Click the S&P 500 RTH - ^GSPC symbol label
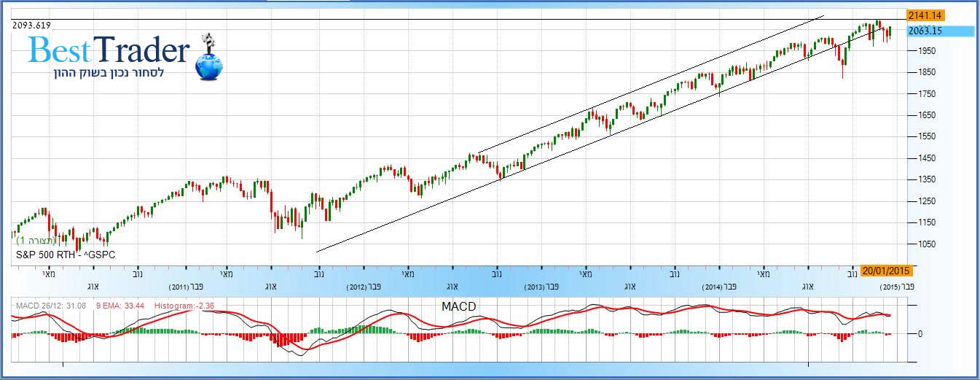This screenshot has height=380, width=980. [66, 255]
